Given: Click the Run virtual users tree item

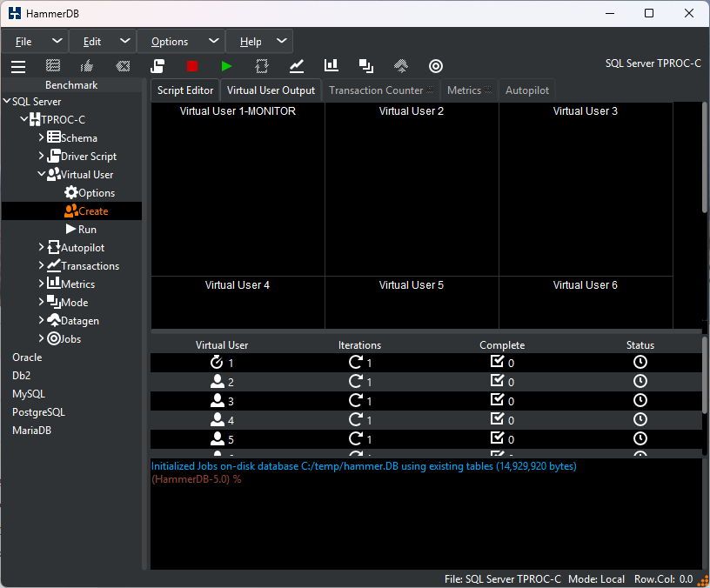Looking at the screenshot, I should click(x=81, y=229).
